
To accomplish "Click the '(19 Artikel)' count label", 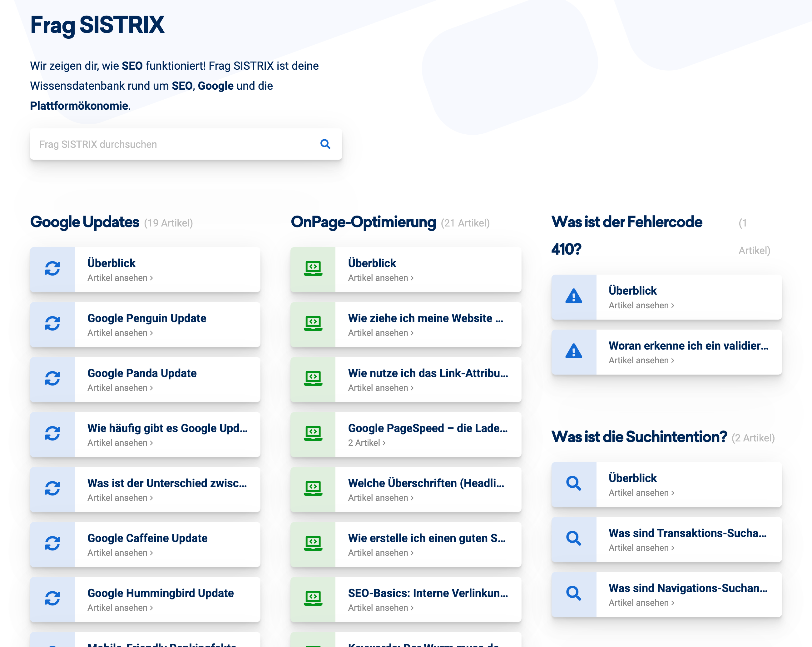I will point(168,223).
